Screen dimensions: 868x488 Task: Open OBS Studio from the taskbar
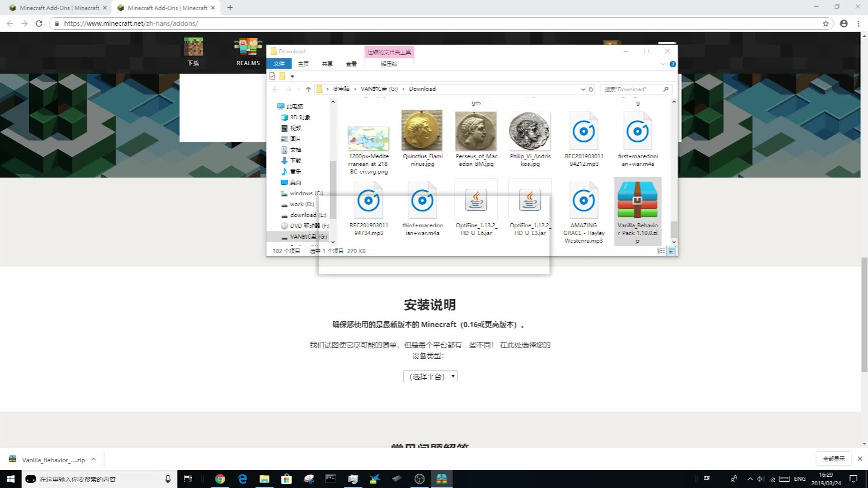pyautogui.click(x=420, y=479)
